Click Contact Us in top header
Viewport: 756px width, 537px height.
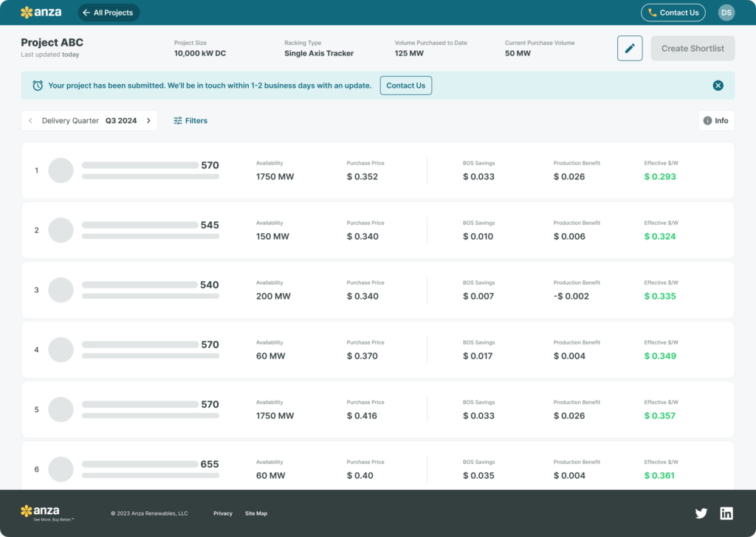(x=673, y=13)
